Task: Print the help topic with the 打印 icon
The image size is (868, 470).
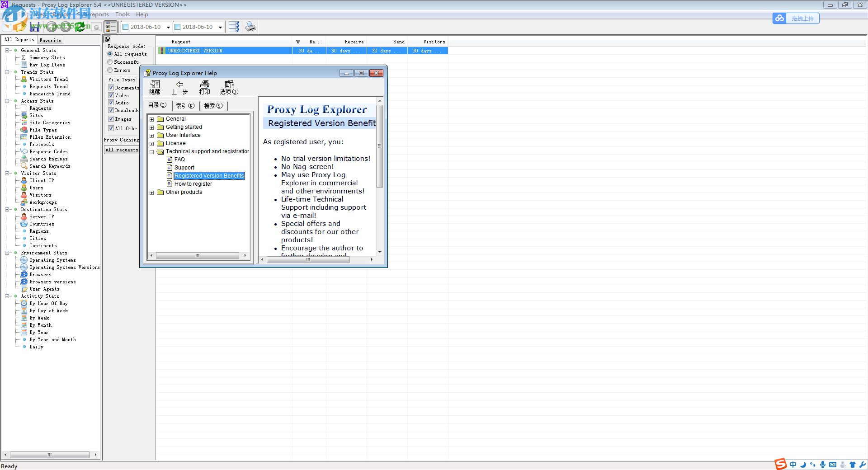Action: pyautogui.click(x=204, y=87)
